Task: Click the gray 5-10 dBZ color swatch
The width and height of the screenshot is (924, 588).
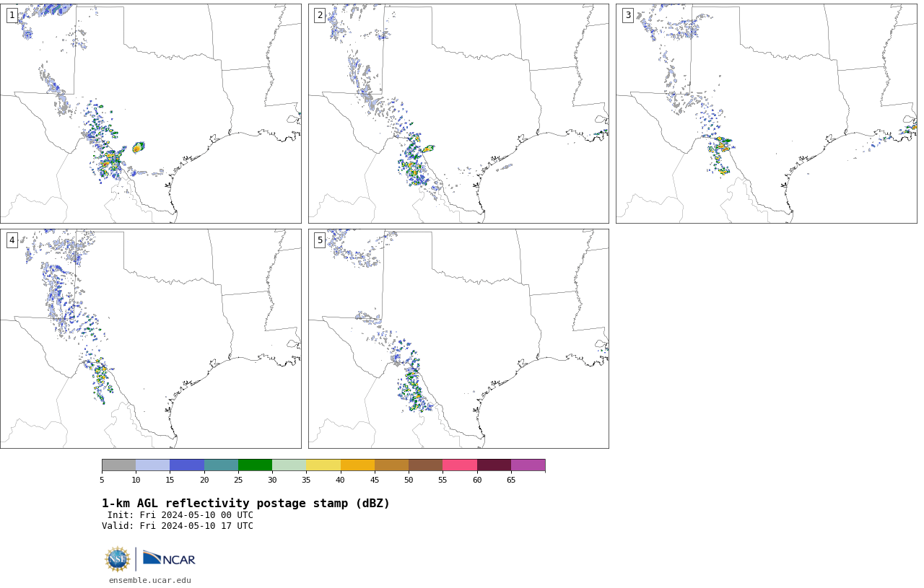Action: click(x=119, y=465)
